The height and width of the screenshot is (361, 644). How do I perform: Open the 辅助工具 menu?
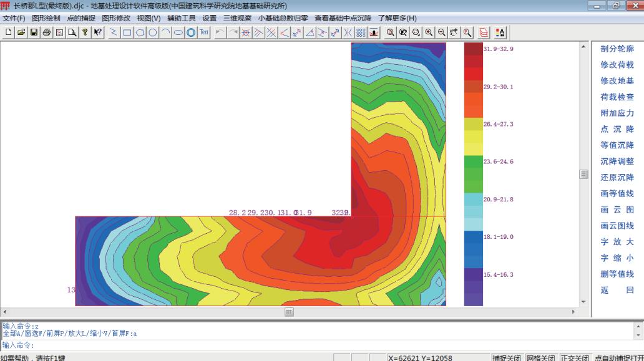(x=182, y=18)
